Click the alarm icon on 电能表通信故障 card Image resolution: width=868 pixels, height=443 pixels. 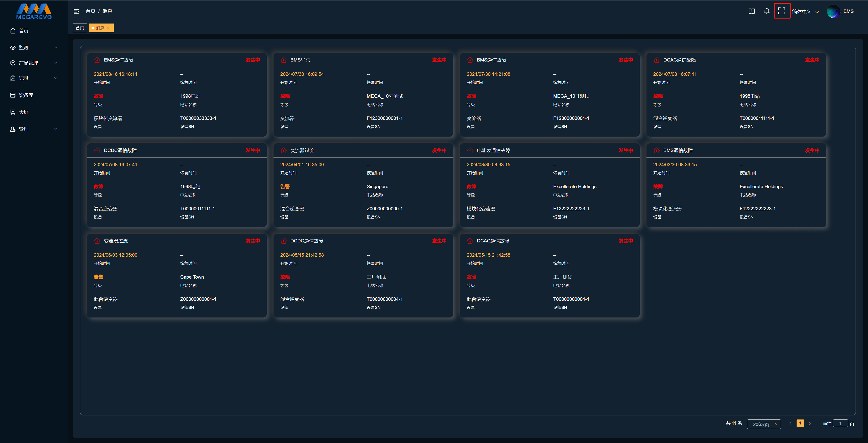(x=470, y=150)
